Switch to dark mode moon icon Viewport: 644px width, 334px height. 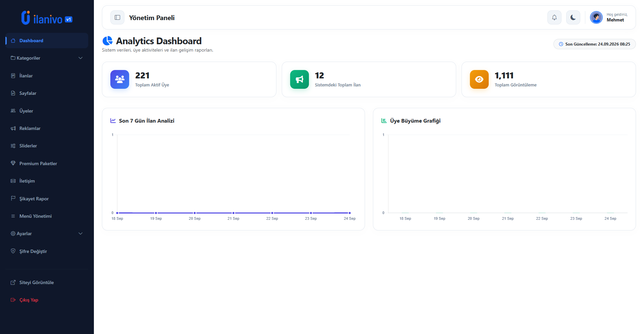573,17
